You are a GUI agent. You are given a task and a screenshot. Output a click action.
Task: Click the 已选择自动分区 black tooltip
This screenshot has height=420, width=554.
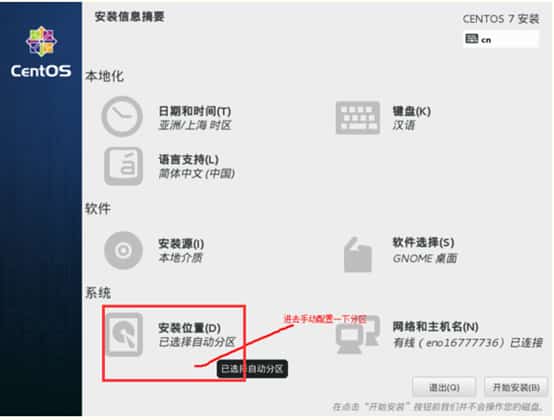click(252, 369)
